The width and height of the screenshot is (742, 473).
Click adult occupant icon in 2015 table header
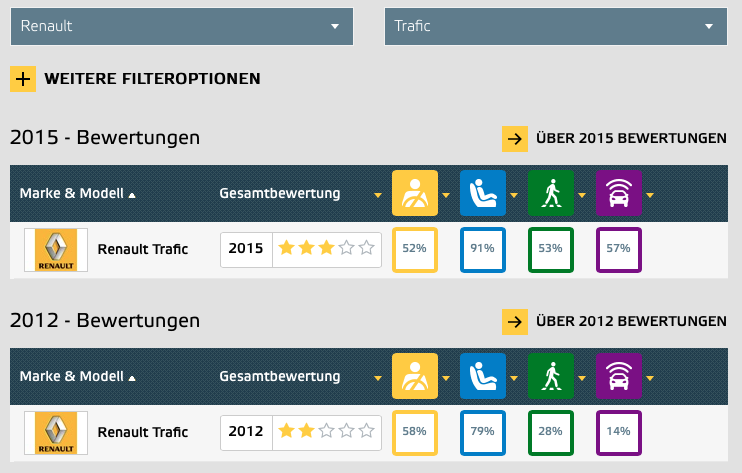coord(415,193)
